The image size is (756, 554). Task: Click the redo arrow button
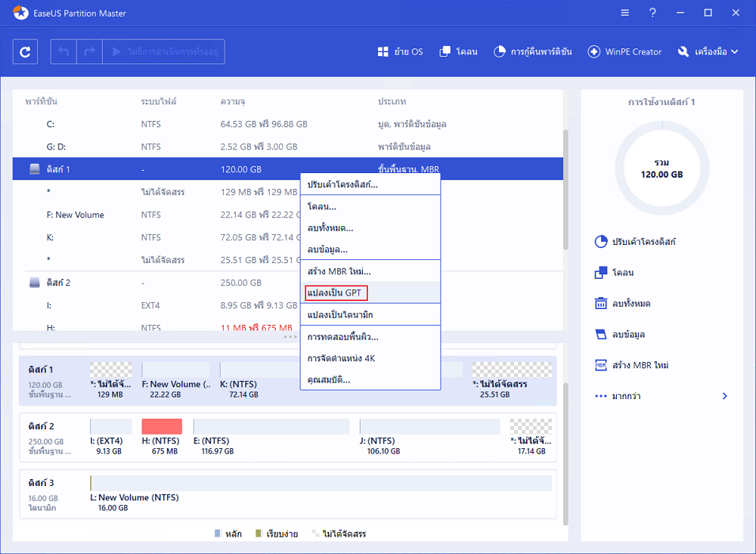coord(90,51)
